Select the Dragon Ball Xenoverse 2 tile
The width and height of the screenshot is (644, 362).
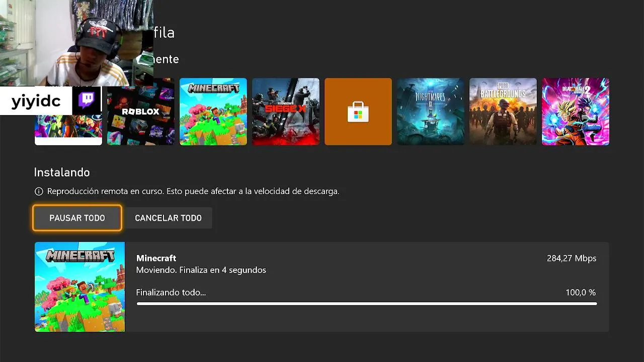click(576, 112)
